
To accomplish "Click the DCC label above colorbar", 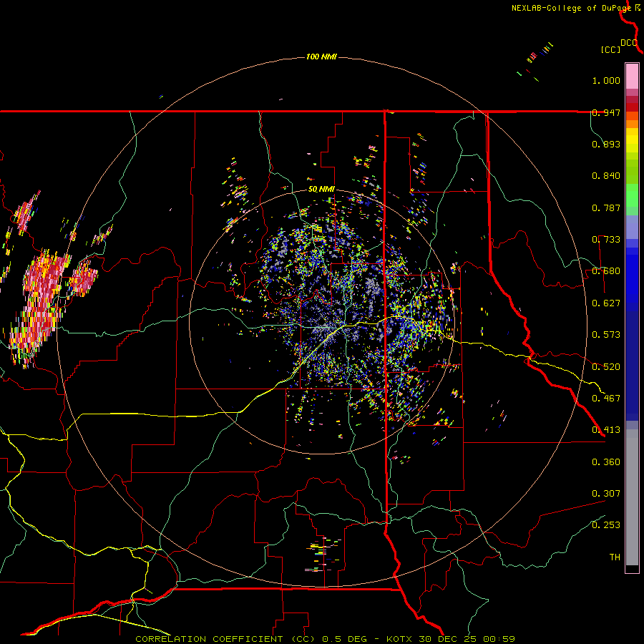I will point(629,43).
